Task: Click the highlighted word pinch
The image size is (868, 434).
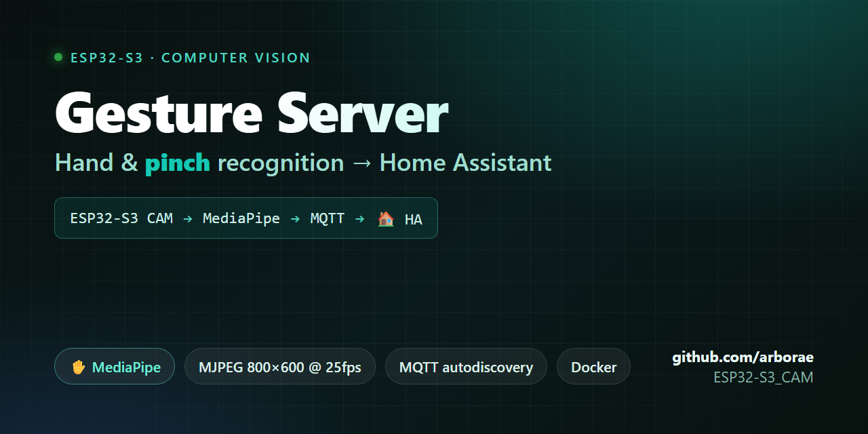Action: point(178,163)
